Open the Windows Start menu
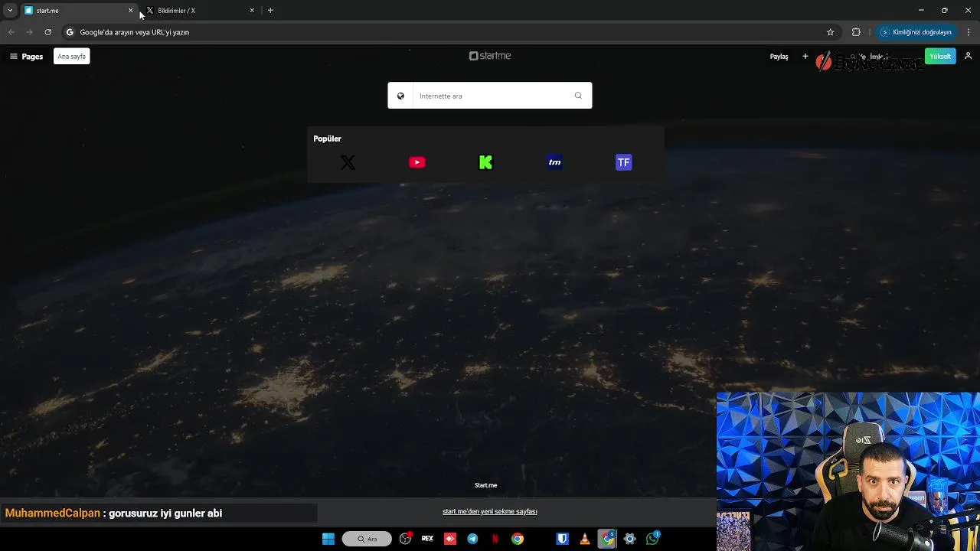The height and width of the screenshot is (551, 980). tap(328, 539)
